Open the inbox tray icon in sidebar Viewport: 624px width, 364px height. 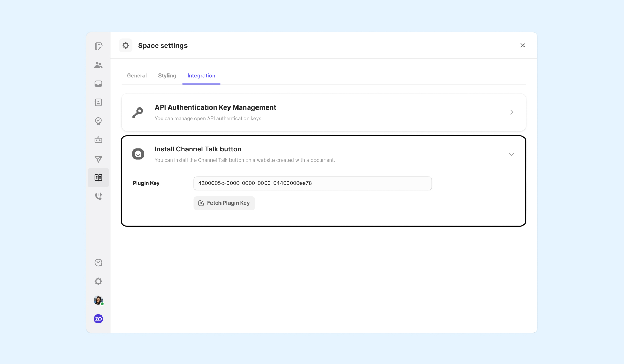[98, 84]
